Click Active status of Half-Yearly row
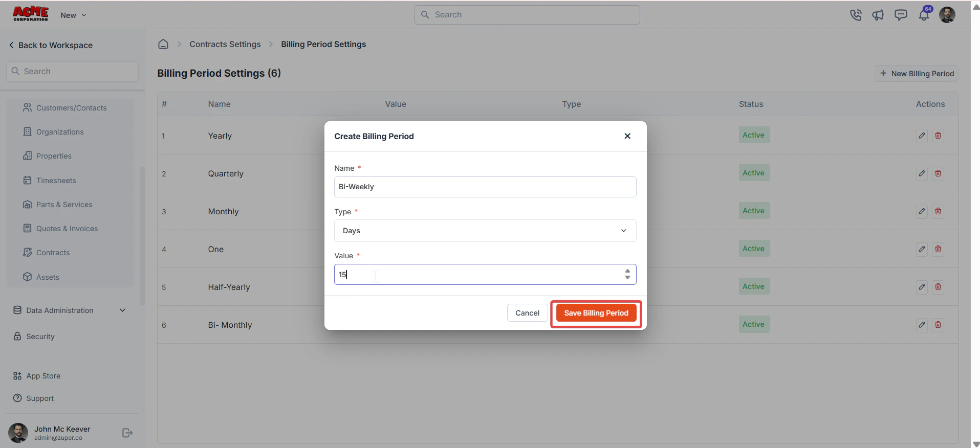This screenshot has height=448, width=980. coord(754,286)
